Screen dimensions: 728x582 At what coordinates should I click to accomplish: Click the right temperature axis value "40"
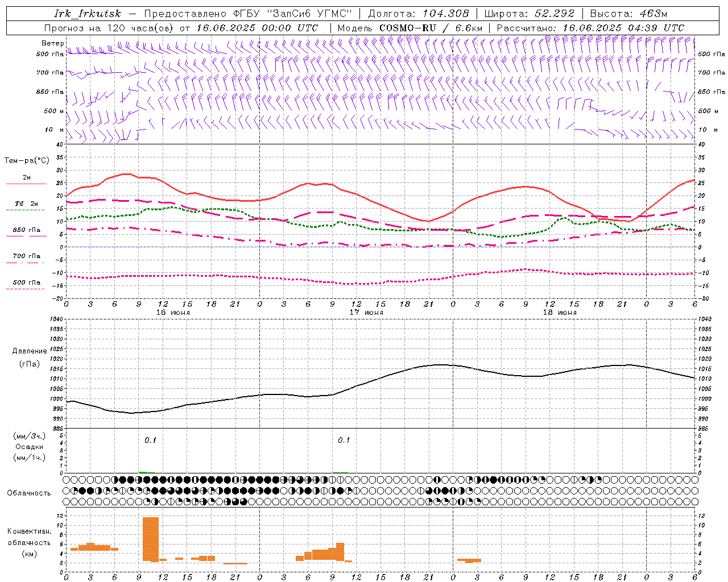coord(701,144)
